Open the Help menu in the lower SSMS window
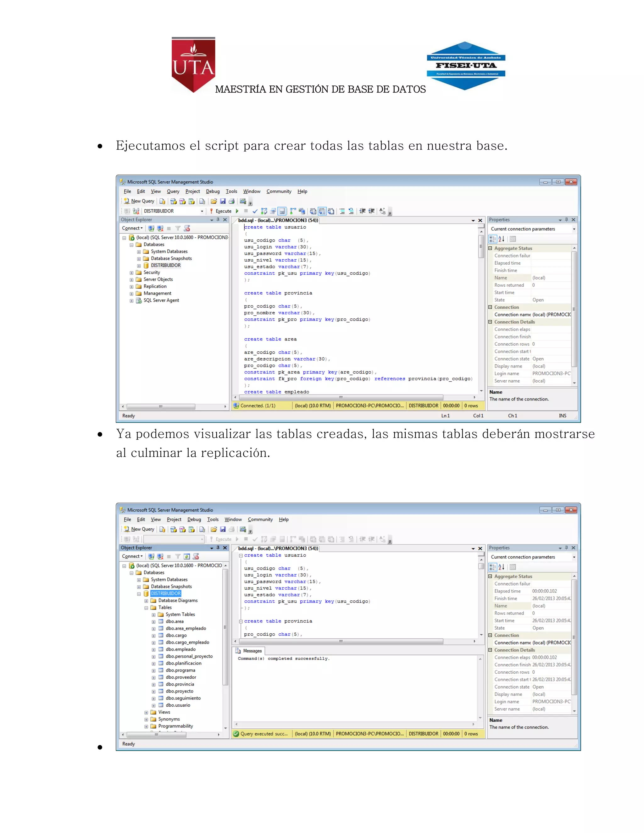The image size is (644, 833). tap(283, 520)
